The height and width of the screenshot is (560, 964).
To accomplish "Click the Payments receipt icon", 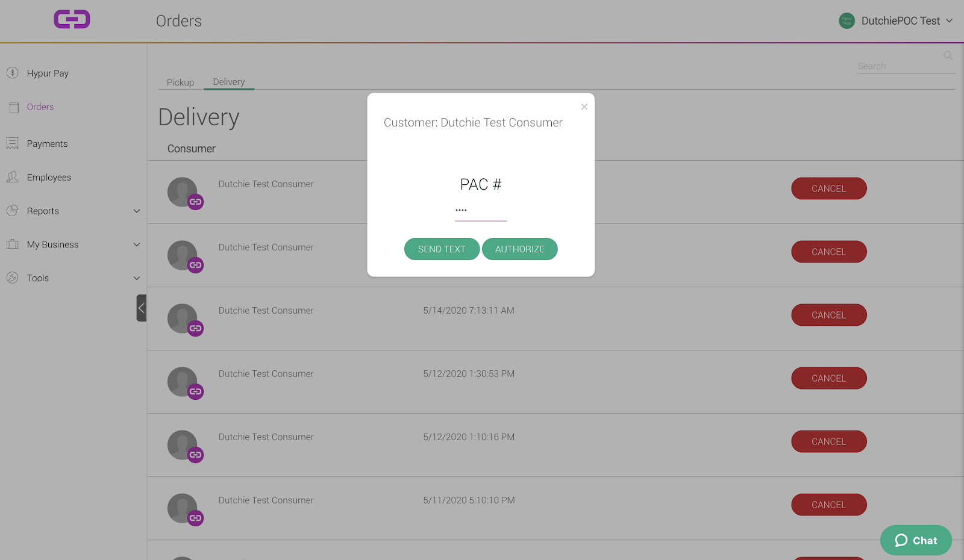I will click(12, 143).
